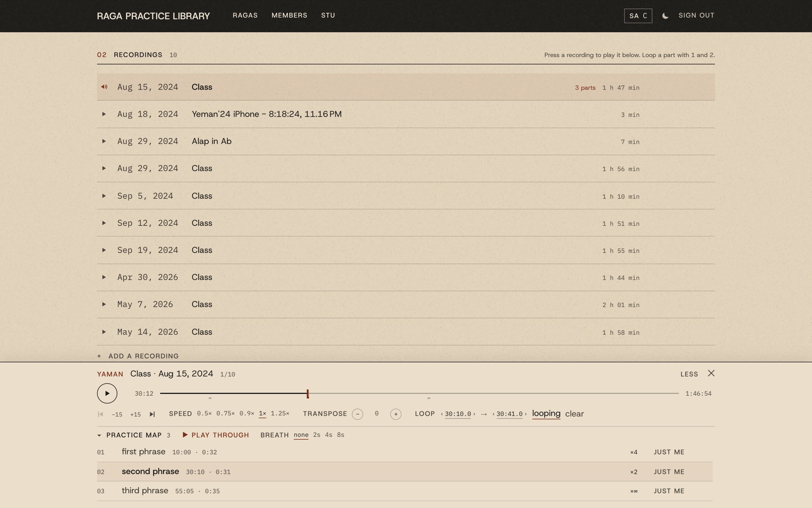The width and height of the screenshot is (812, 508).
Task: Change repeat count ×4 for first phrase
Action: (634, 452)
